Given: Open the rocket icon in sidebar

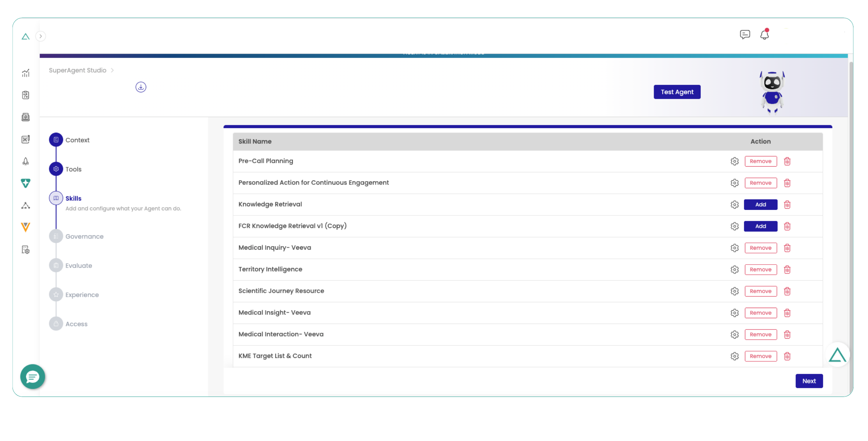Looking at the screenshot, I should [x=26, y=161].
